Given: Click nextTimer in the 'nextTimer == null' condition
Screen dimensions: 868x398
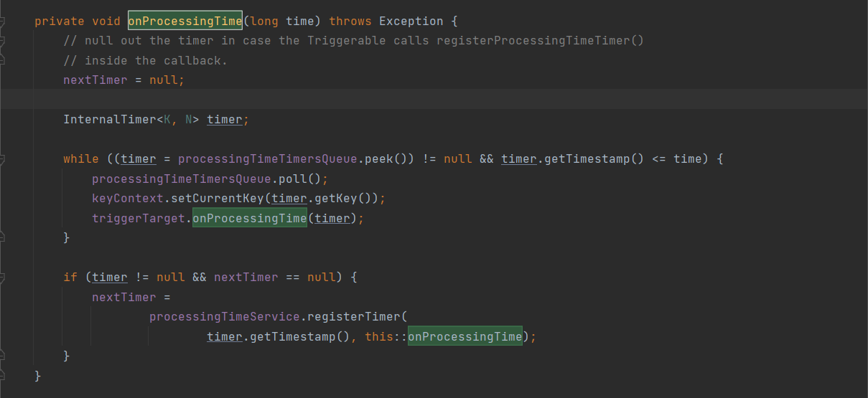Looking at the screenshot, I should (246, 277).
